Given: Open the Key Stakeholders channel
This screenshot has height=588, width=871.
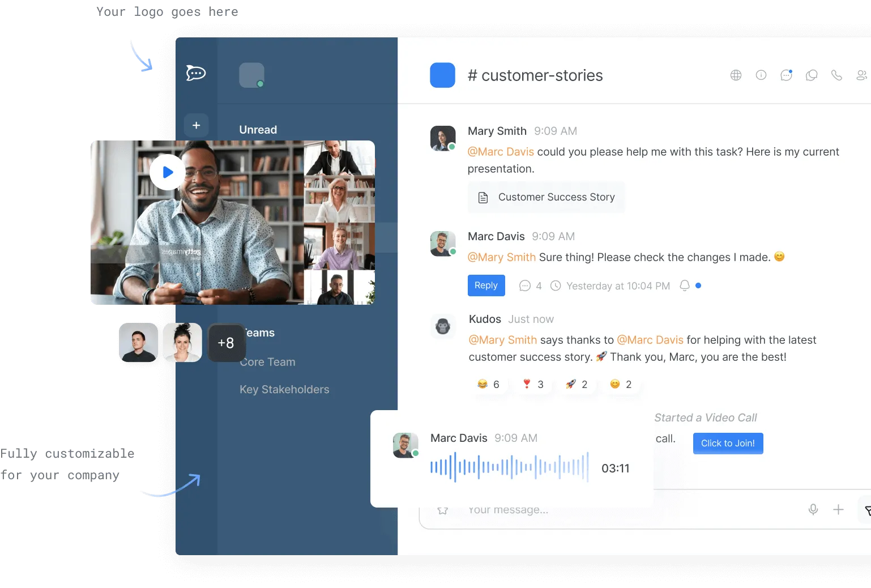Looking at the screenshot, I should coord(284,389).
